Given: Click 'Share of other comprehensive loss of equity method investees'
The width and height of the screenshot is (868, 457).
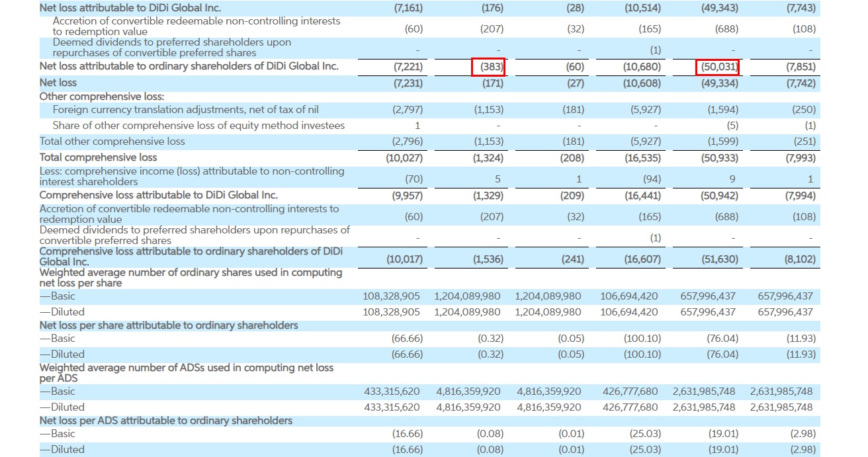Looking at the screenshot, I should [x=198, y=126].
